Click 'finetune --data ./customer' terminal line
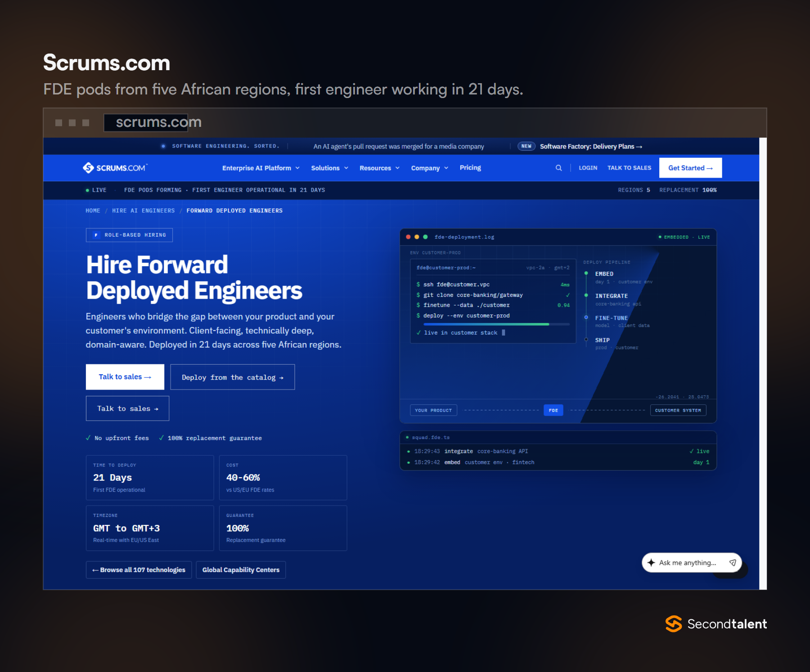The height and width of the screenshot is (672, 810). 493,305
